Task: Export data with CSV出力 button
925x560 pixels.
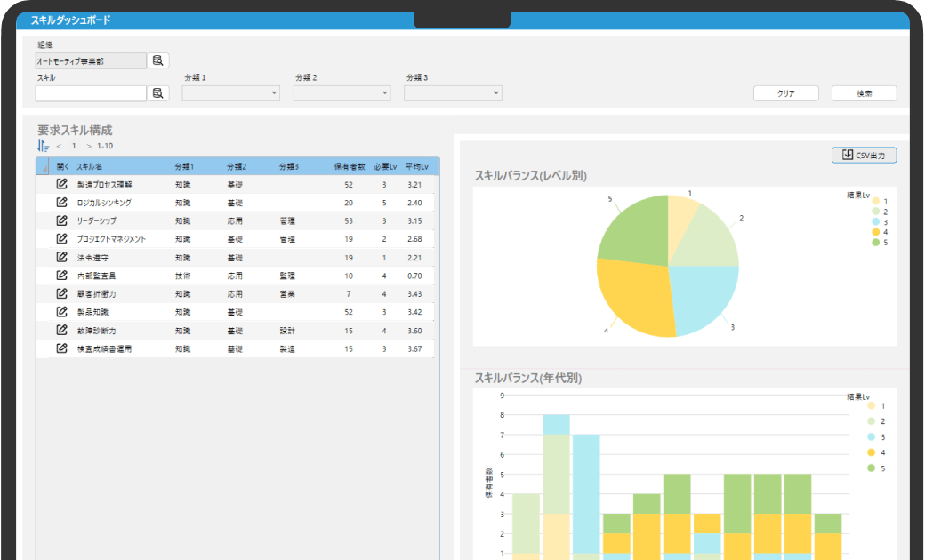Action: pyautogui.click(x=864, y=156)
